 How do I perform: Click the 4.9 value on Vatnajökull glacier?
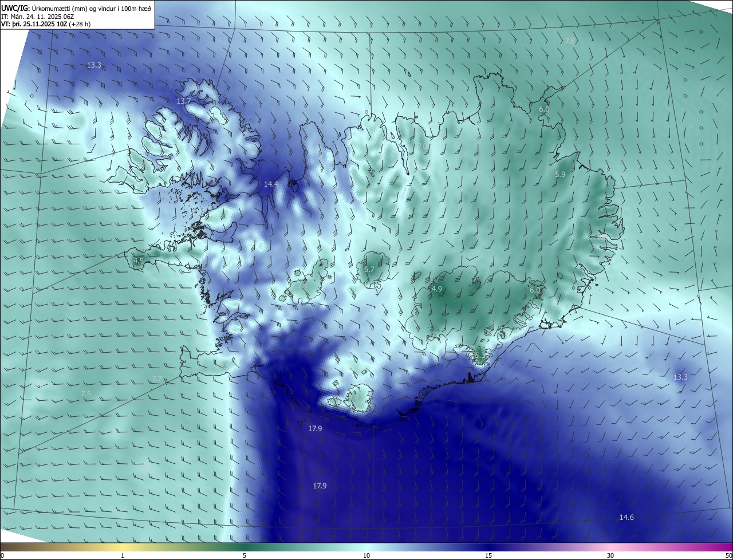tap(437, 289)
